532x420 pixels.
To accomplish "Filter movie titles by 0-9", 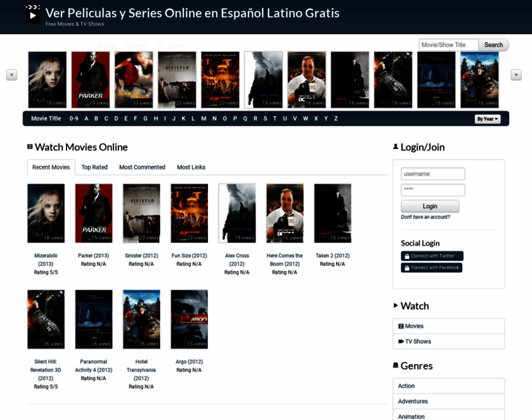I will click(x=73, y=118).
